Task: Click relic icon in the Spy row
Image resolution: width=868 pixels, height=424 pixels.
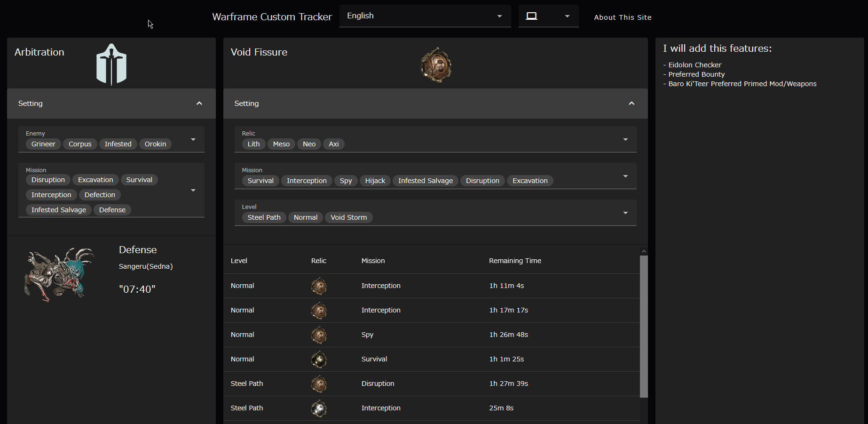Action: 319,335
